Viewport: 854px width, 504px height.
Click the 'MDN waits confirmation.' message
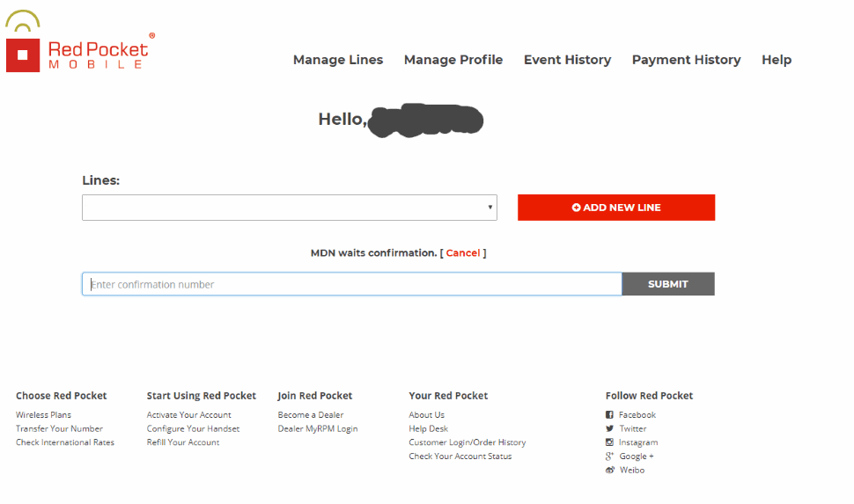tap(373, 253)
